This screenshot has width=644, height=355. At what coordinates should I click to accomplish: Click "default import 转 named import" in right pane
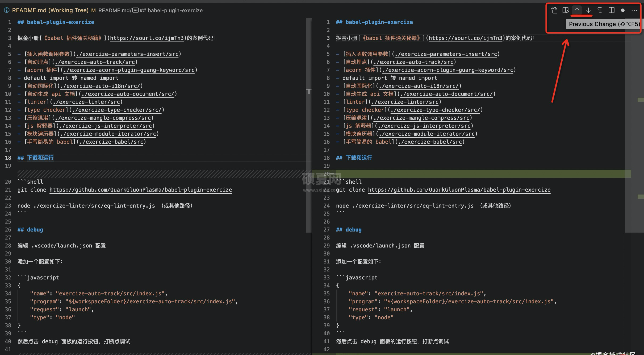coord(390,78)
